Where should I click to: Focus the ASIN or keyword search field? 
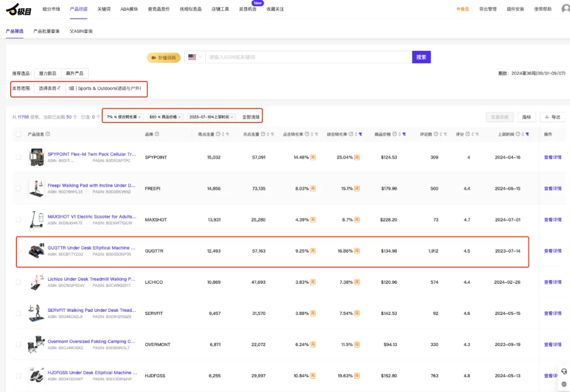308,57
